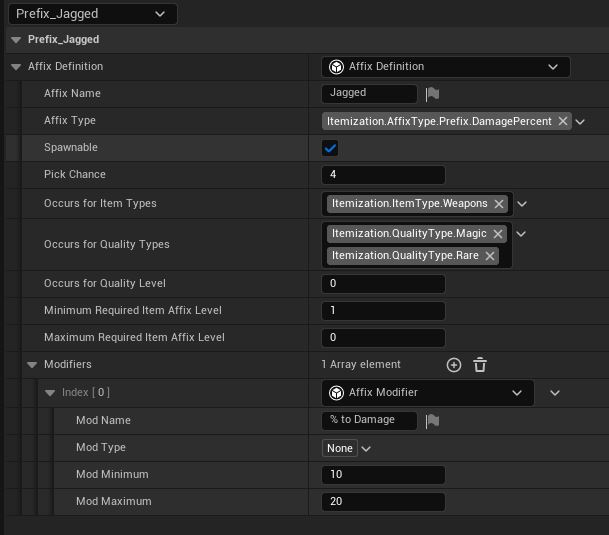Remove the QualityType.Magic tag
This screenshot has width=609, height=535.
[x=498, y=234]
